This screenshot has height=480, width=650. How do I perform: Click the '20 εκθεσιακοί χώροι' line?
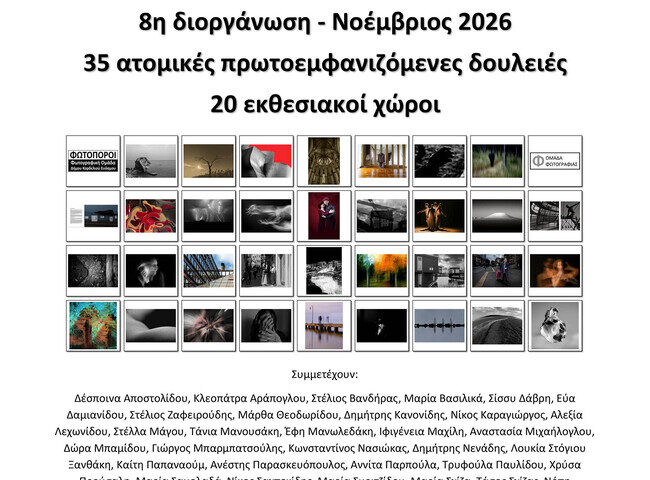click(x=325, y=104)
